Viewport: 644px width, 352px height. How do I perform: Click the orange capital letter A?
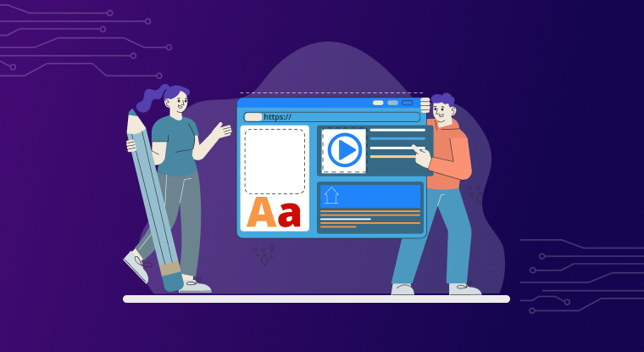point(261,214)
